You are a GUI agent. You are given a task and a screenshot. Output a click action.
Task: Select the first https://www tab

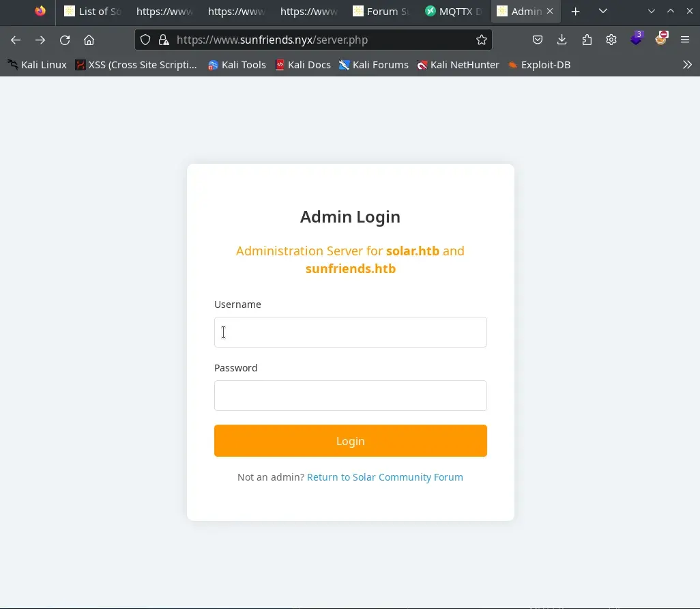click(x=164, y=12)
